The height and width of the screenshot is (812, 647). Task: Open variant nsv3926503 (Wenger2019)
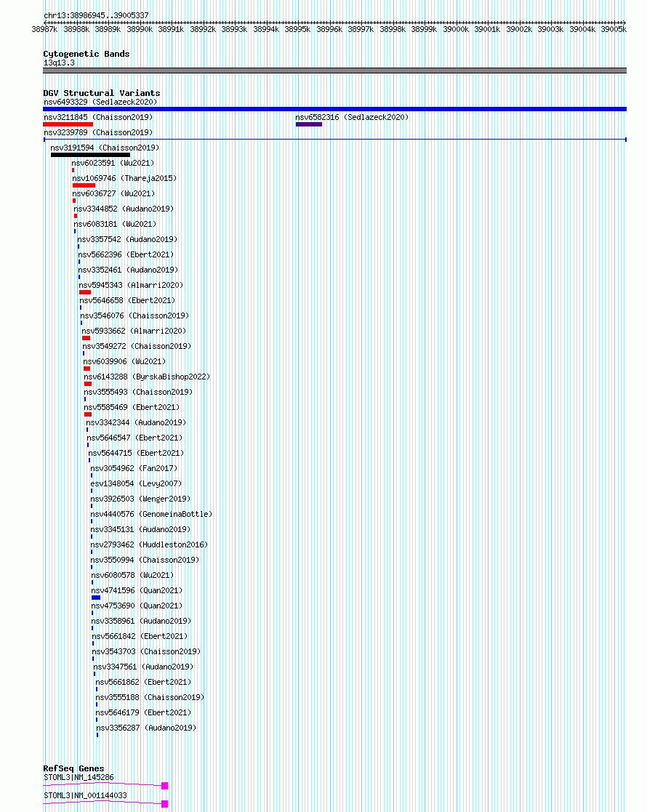[x=141, y=499]
